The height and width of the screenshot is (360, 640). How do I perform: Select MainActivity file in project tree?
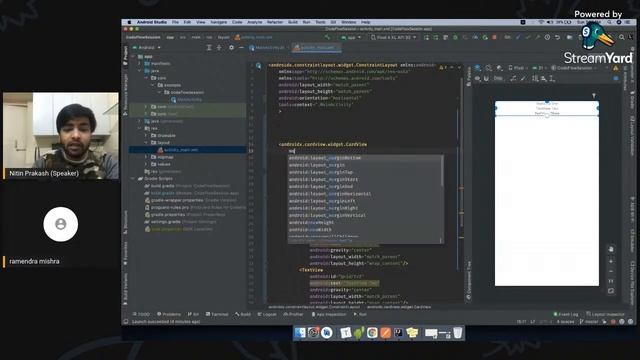(x=187, y=100)
